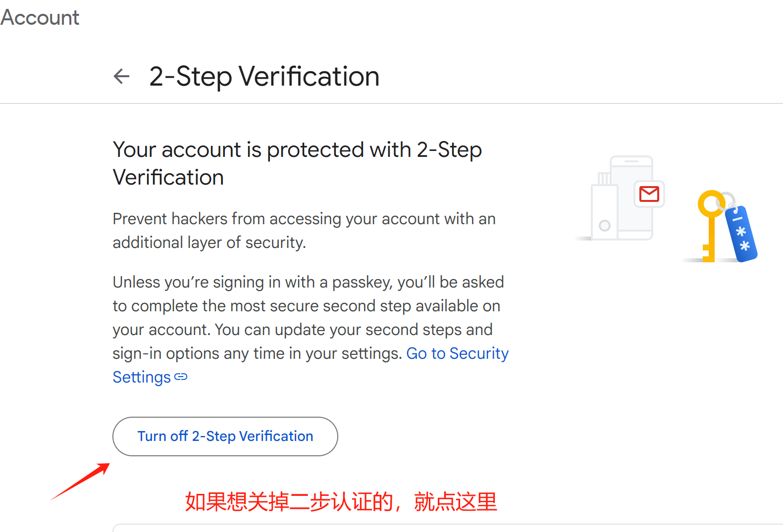Click the Account text in the header
Viewport: 783px width, 532px height.
click(x=40, y=17)
